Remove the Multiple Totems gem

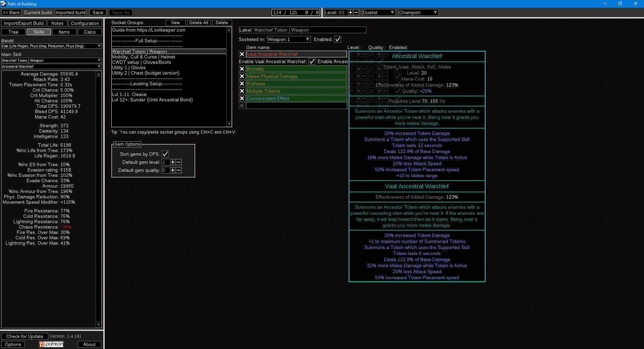coord(242,91)
